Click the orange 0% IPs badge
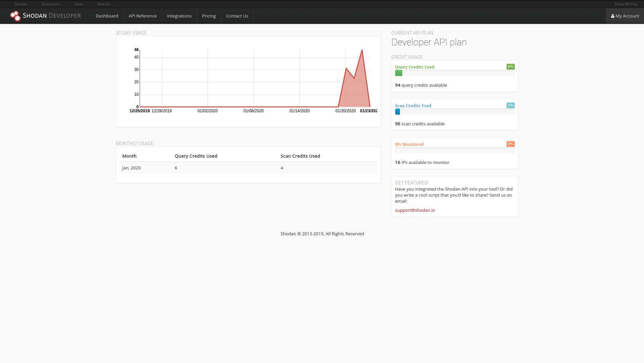The image size is (644, 363). pos(510,144)
